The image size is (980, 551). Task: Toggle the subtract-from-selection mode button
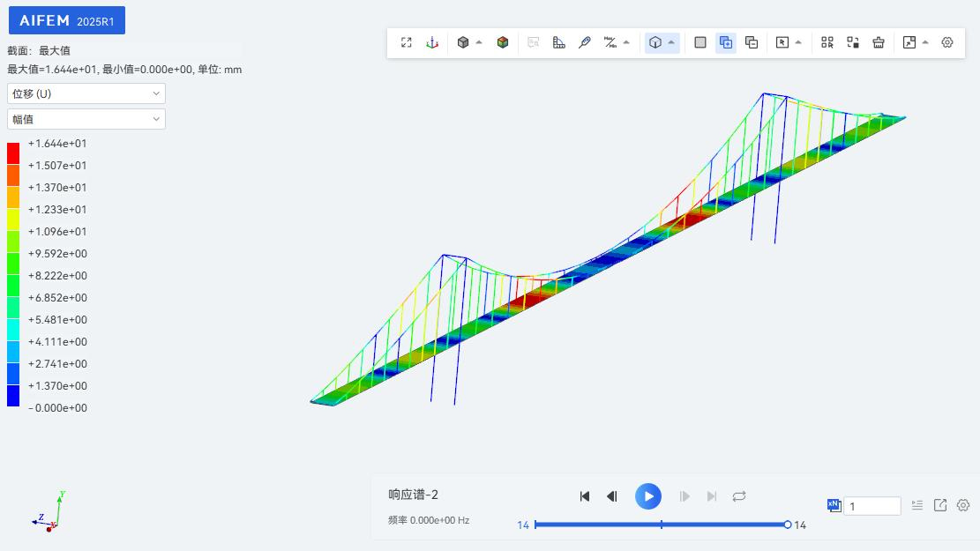tap(752, 42)
